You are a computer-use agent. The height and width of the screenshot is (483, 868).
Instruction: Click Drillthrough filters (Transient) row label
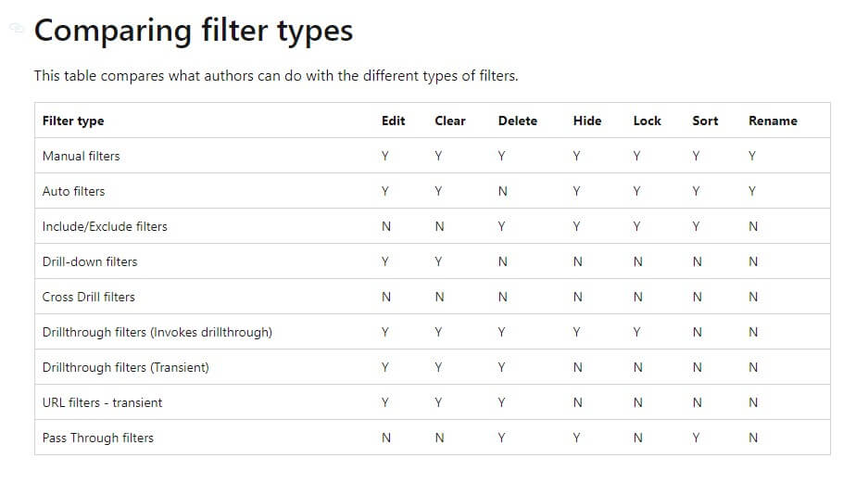[x=126, y=367]
